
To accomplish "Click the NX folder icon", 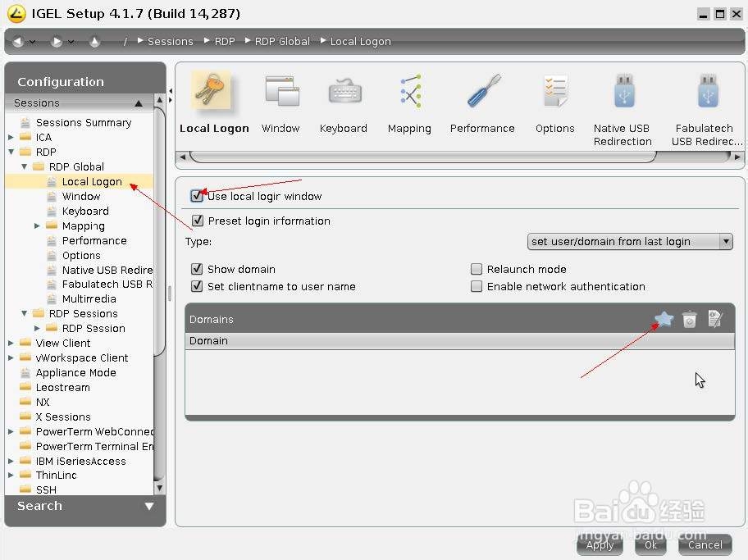I will pyautogui.click(x=25, y=402).
